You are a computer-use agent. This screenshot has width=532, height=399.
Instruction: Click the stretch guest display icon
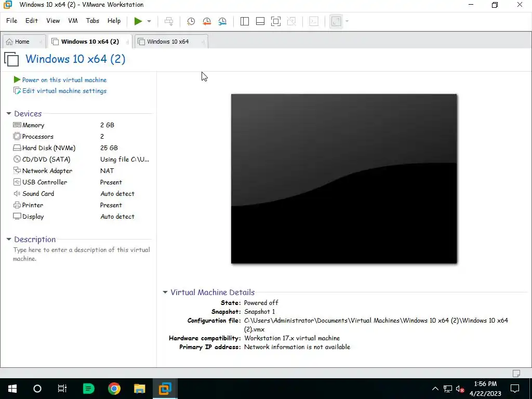[x=336, y=21]
